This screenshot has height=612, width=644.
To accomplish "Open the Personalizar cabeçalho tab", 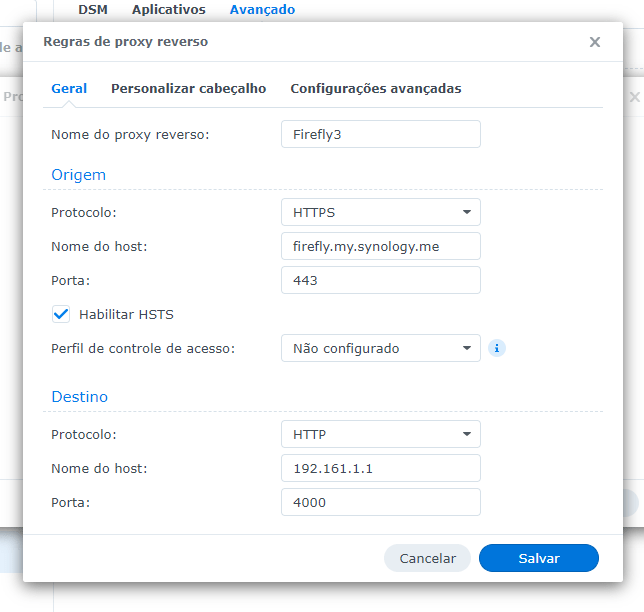I will pyautogui.click(x=188, y=88).
